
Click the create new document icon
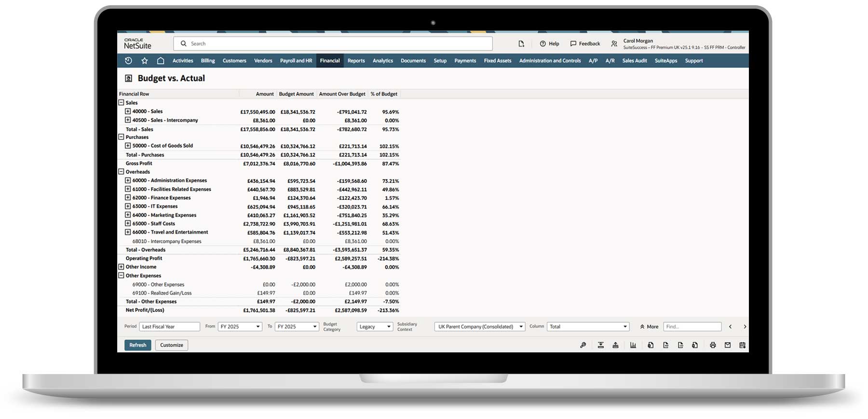[x=521, y=43]
